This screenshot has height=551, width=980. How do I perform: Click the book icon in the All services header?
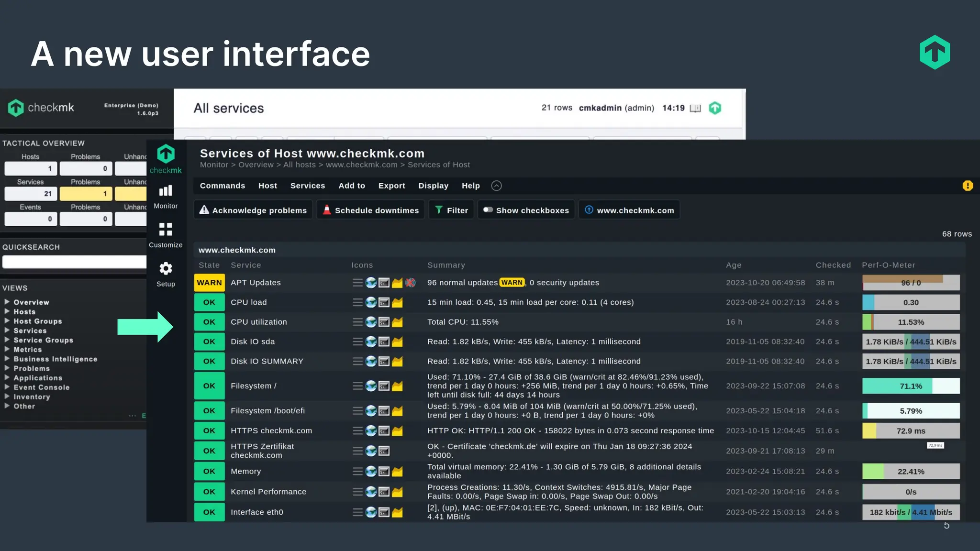tap(695, 108)
